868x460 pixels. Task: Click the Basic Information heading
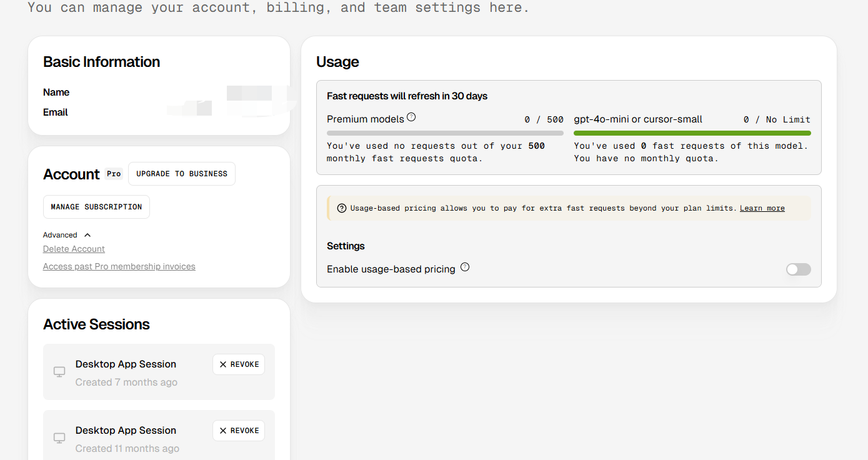click(x=102, y=62)
